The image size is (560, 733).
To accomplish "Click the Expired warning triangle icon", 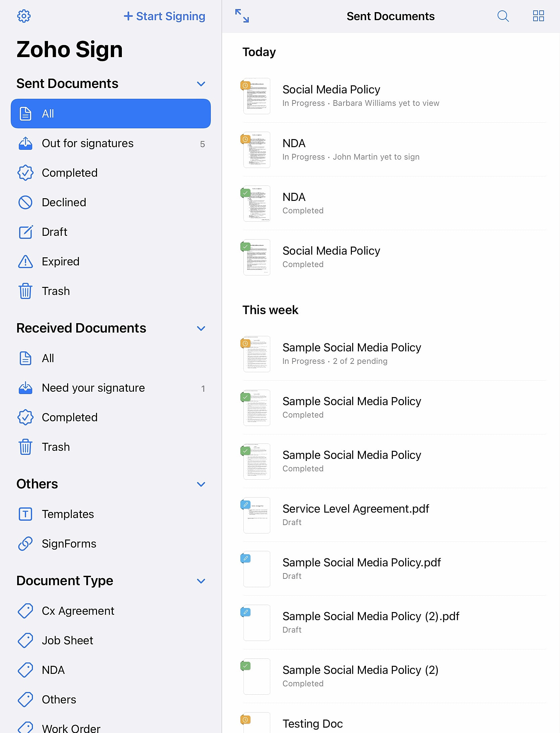I will click(x=26, y=262).
